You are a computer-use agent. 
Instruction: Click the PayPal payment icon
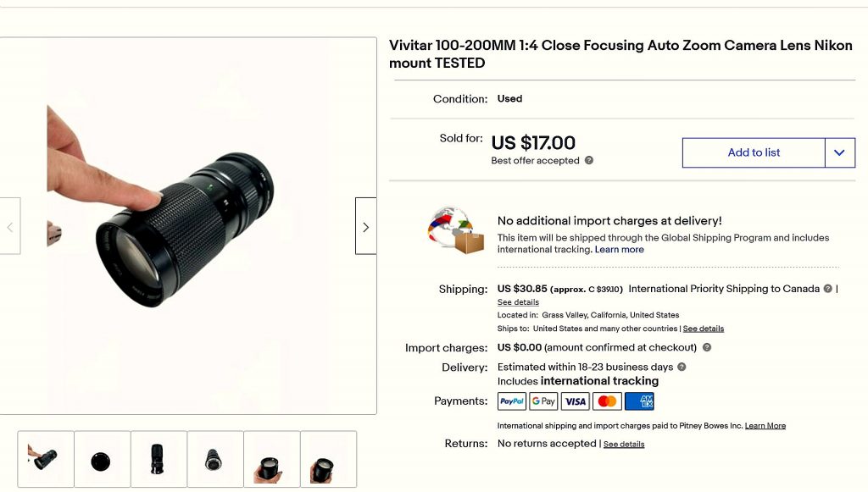click(x=512, y=401)
